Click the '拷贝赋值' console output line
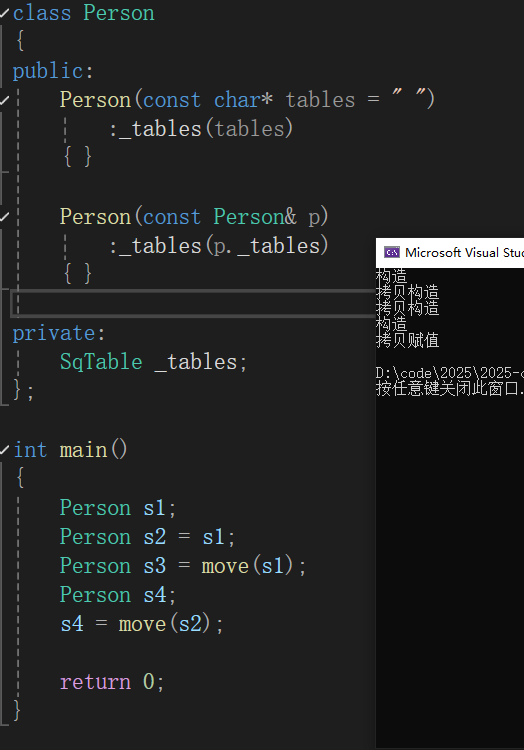 coord(407,341)
